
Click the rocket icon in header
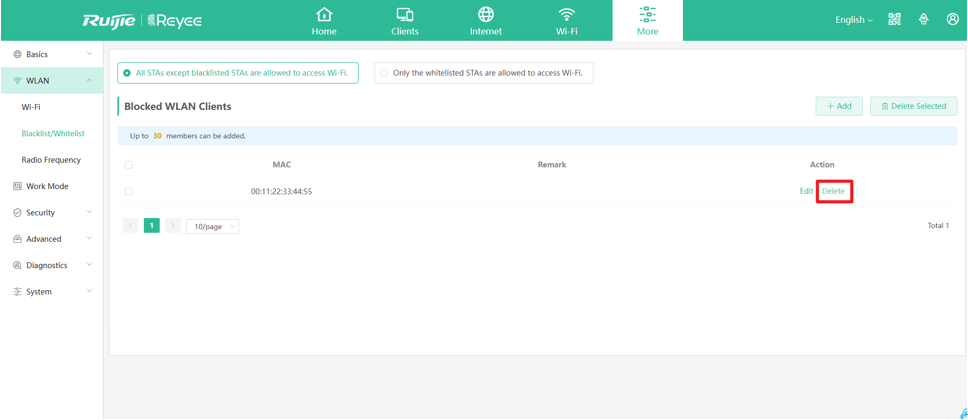(x=923, y=20)
